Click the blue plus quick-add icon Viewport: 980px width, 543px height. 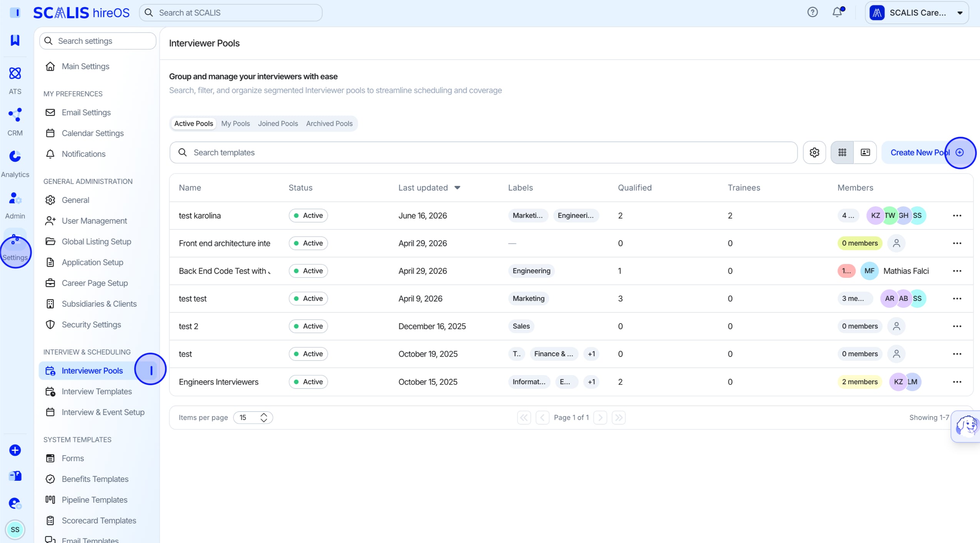pyautogui.click(x=15, y=450)
